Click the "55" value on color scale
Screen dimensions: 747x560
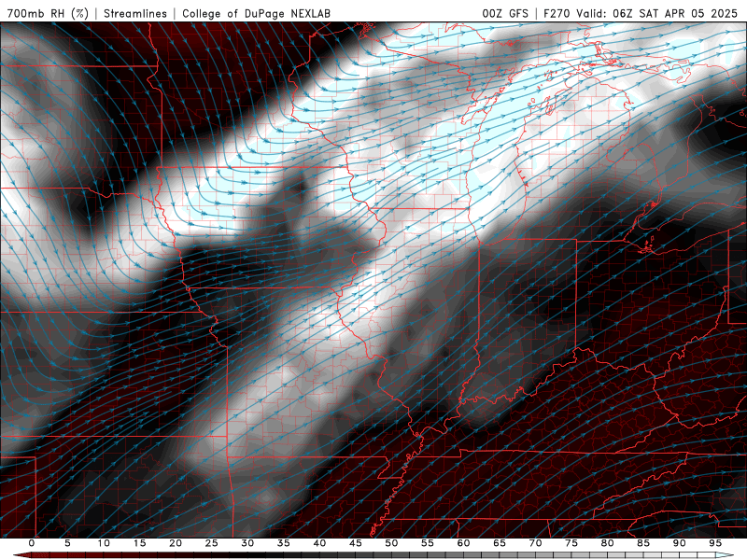[428, 543]
